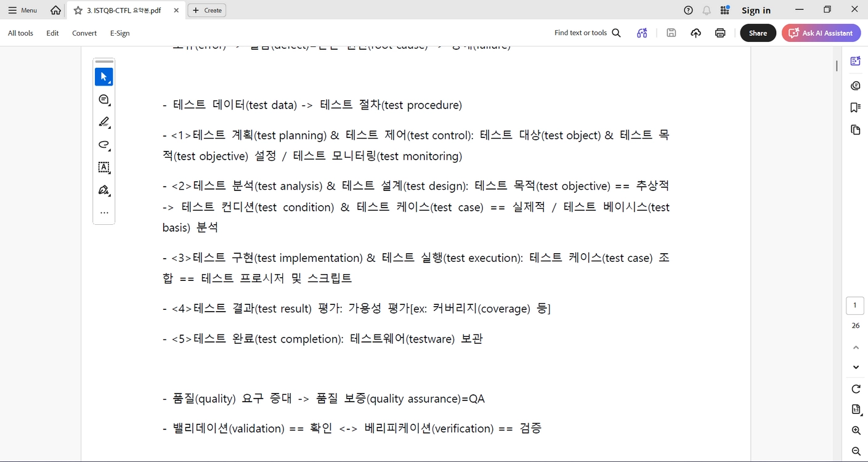
Task: Close the ISTQB-CTFL 요약본.pdf tab
Action: click(176, 10)
